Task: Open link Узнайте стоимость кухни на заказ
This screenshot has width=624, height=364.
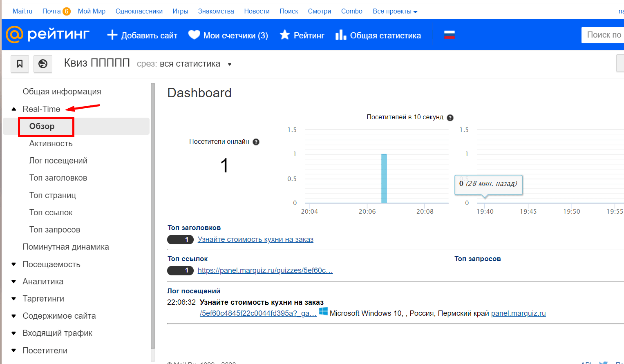Action: (255, 239)
